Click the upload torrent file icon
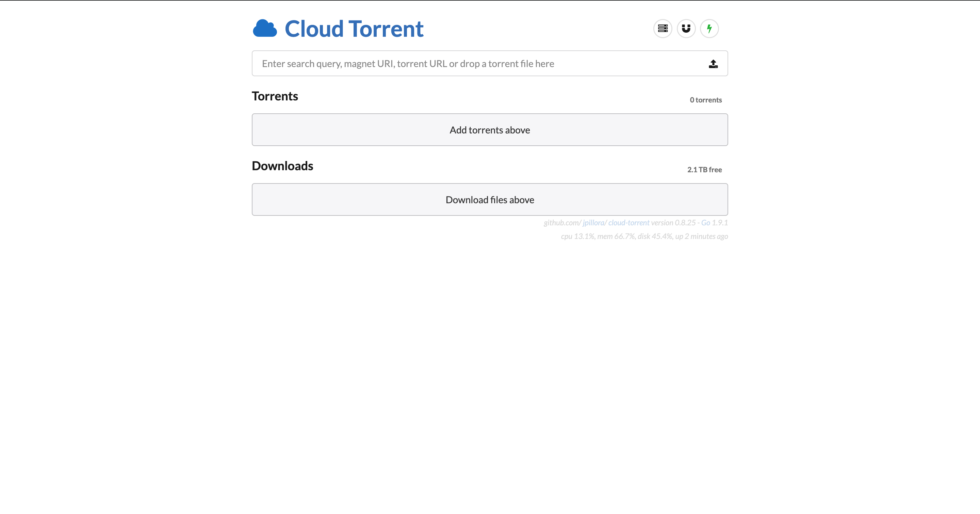Screen dimensions: 980x514 713,64
